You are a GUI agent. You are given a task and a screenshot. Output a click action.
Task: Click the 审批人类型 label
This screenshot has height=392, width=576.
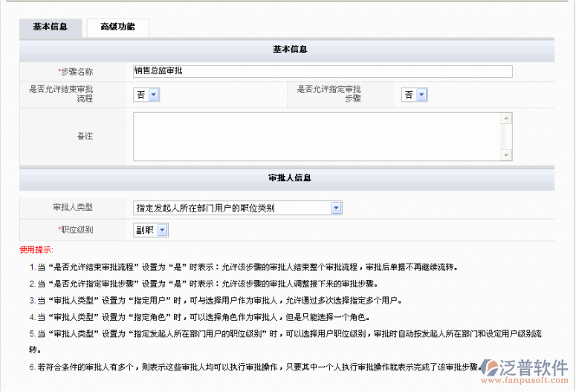click(73, 207)
